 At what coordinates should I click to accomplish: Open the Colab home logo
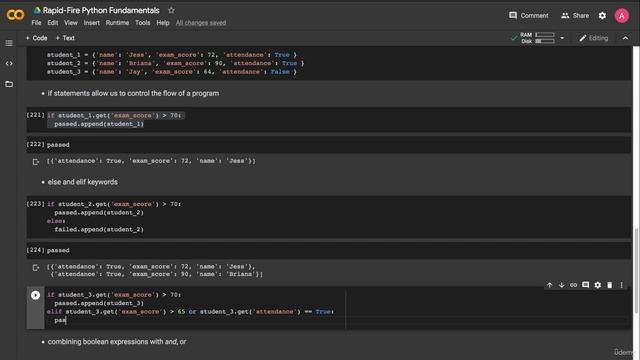pos(16,15)
